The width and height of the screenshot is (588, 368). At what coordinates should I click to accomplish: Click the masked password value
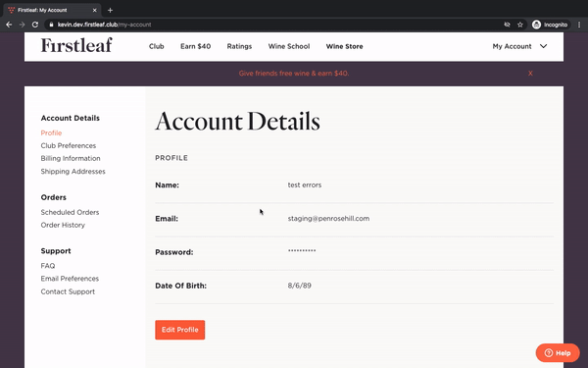[x=302, y=251]
